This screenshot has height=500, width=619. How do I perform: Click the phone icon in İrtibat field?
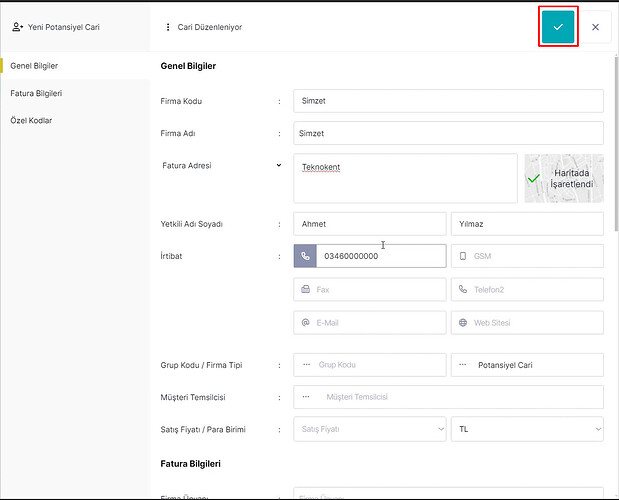pos(305,256)
